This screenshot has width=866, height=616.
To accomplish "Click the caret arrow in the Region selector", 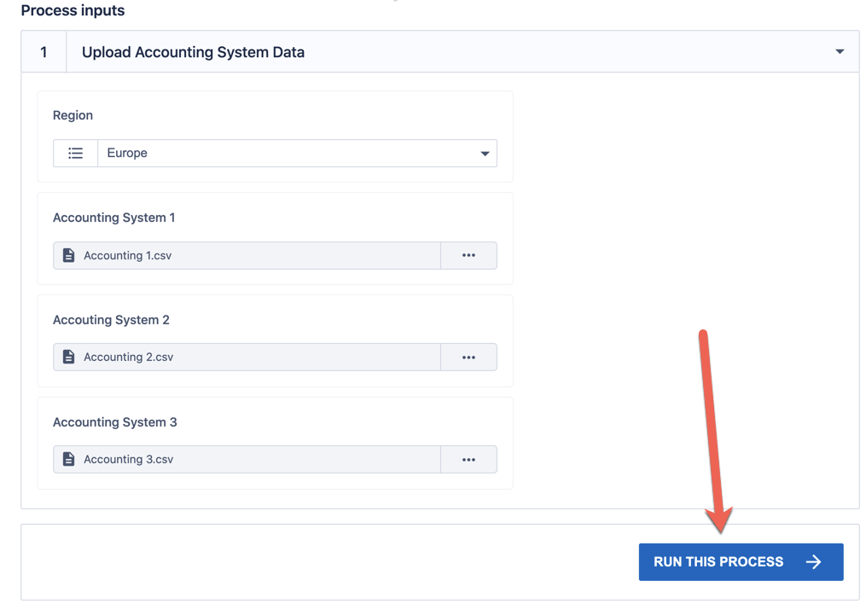I will [485, 154].
